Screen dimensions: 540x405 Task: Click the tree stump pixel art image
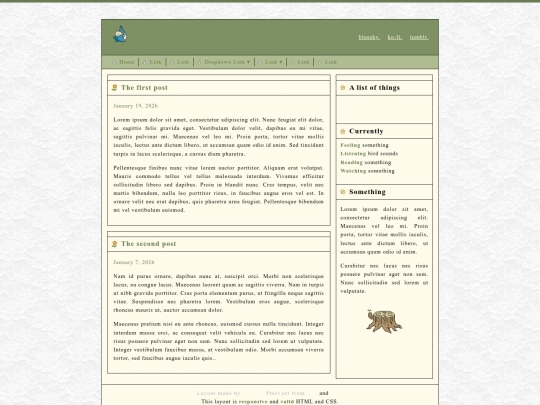click(x=384, y=321)
